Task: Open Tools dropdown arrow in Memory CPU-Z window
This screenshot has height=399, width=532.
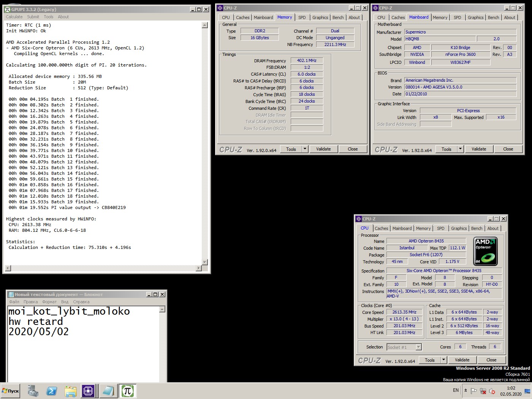Action: [x=305, y=149]
